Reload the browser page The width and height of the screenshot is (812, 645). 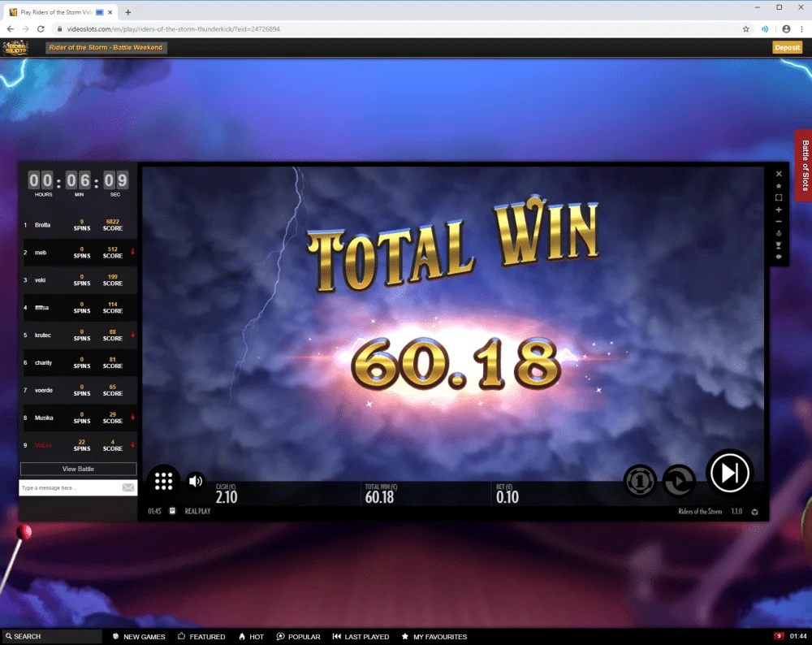(x=41, y=29)
